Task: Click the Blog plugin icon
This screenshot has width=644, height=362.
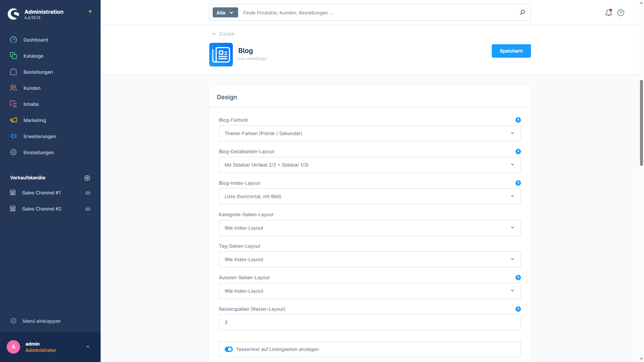Action: (221, 55)
